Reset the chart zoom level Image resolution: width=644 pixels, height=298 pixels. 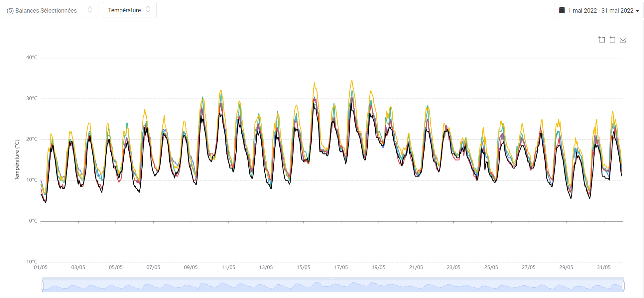[612, 40]
